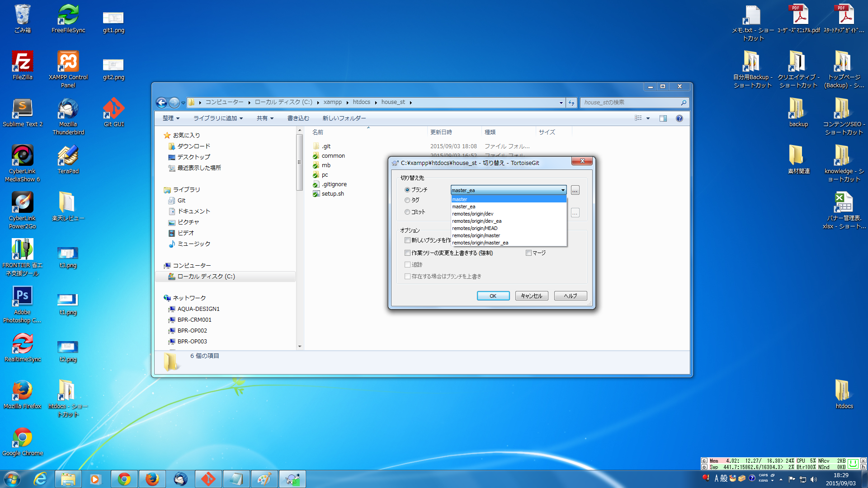868x488 pixels.
Task: Open the 整理 dropdown menu
Action: (x=171, y=118)
